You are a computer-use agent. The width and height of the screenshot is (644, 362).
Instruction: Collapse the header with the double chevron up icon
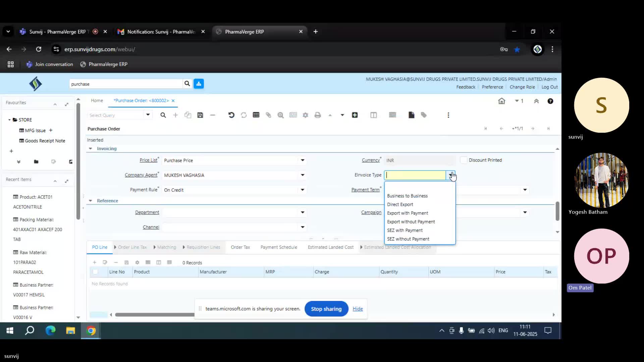point(536,101)
